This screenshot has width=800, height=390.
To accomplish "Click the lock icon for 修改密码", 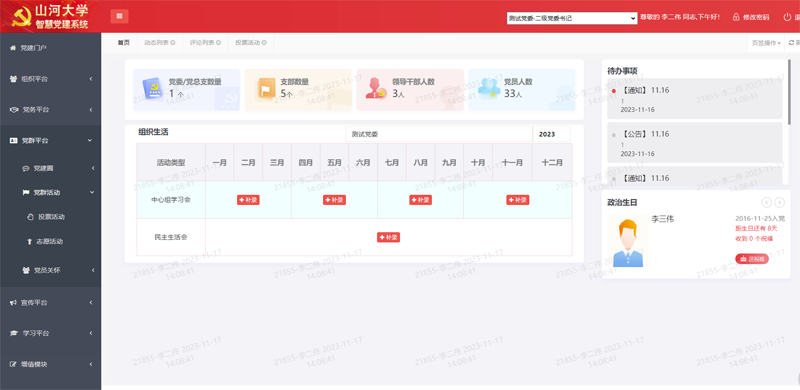I will (x=736, y=17).
